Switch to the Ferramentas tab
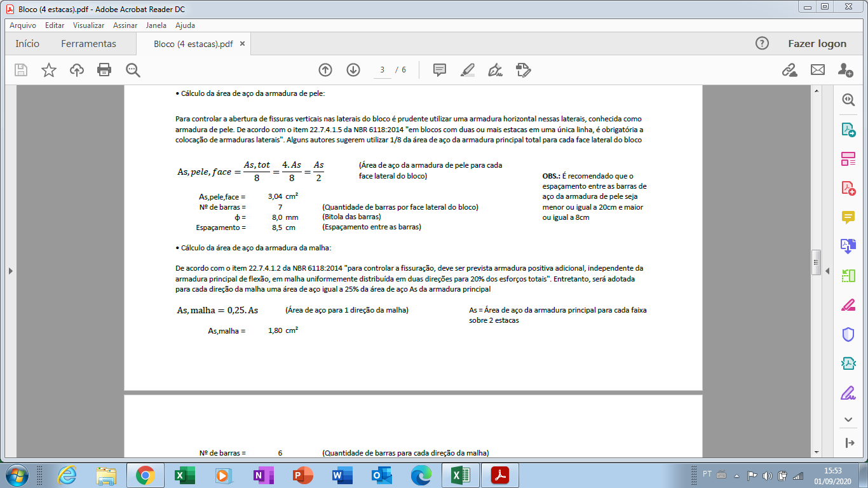 pos(88,44)
